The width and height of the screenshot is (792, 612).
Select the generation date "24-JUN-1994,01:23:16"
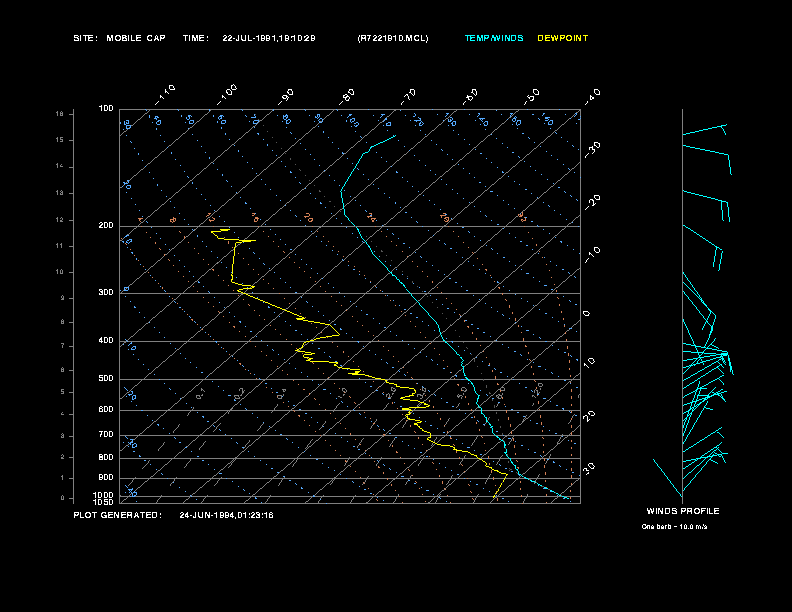point(226,515)
